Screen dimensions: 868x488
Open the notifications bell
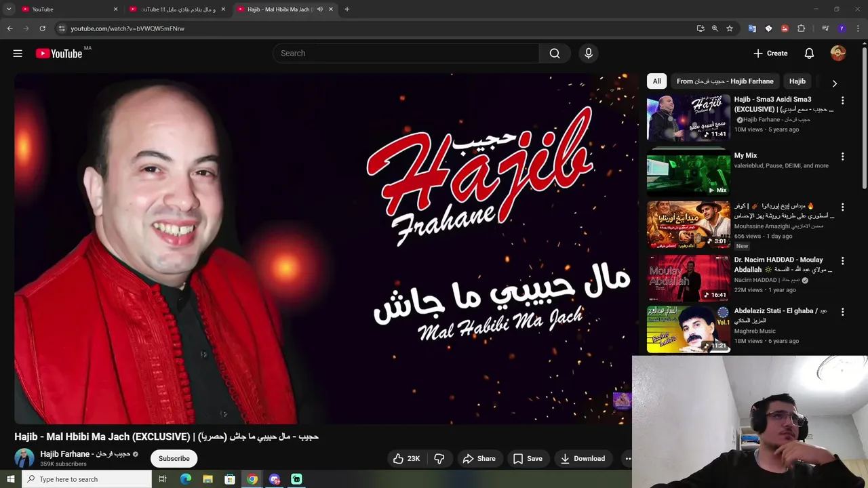click(x=809, y=53)
